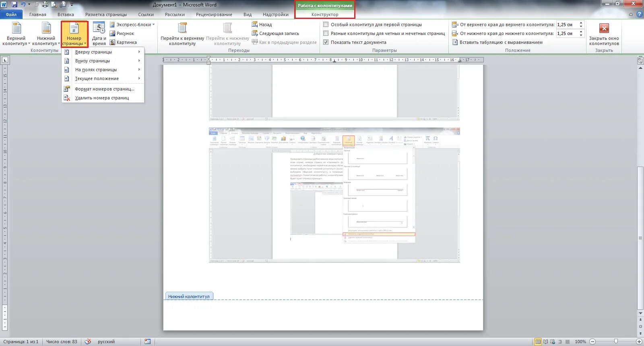Click the русский language indicator
This screenshot has width=644, height=346.
coord(106,342)
